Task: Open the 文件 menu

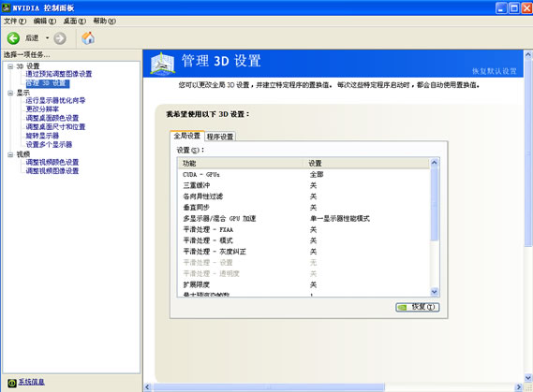Action: click(x=15, y=21)
